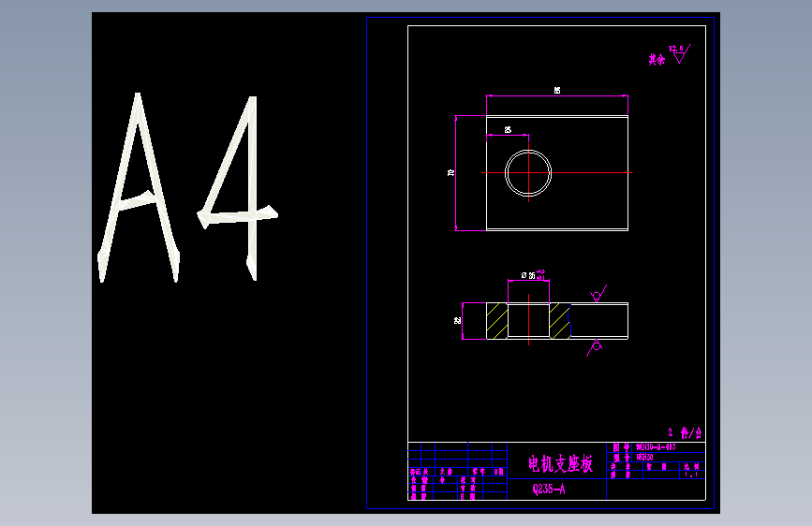
Task: Click the scale value 1:1 in title block
Action: point(691,475)
